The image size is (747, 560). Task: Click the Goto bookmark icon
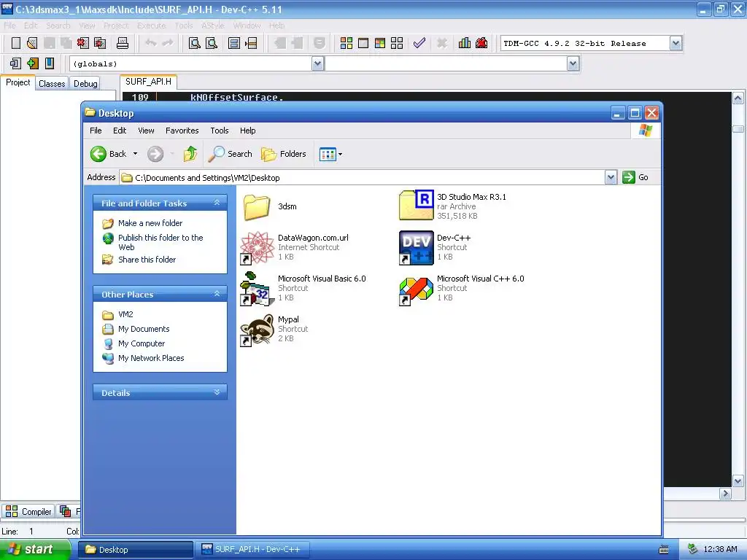tap(50, 63)
